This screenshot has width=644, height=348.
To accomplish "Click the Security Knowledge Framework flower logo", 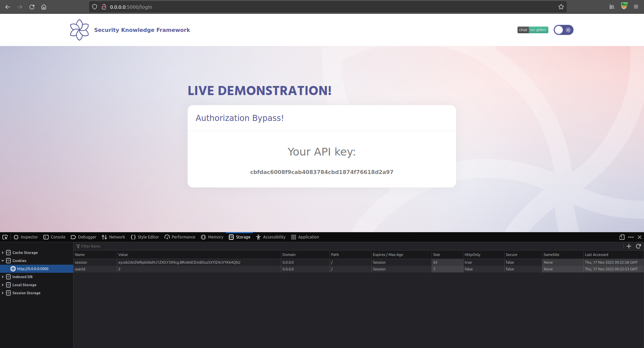I will tap(79, 30).
